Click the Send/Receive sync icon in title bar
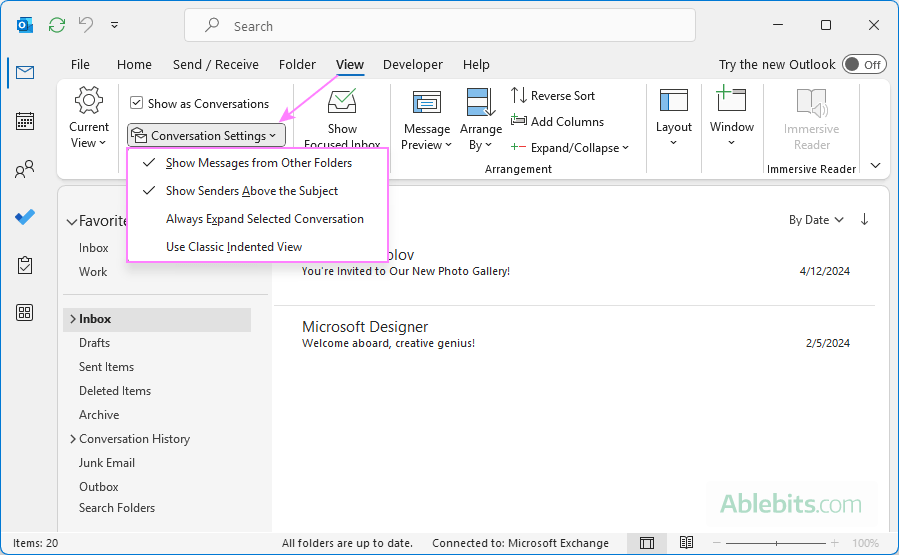 tap(57, 25)
